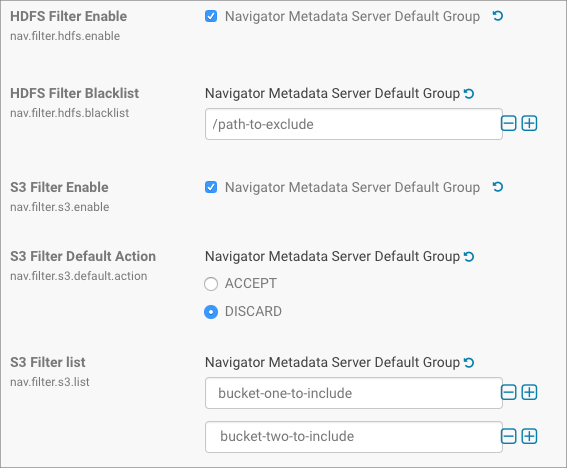Viewport: 567px width, 468px height.
Task: Remove the bucket-two-to-include entry
Action: (x=508, y=436)
